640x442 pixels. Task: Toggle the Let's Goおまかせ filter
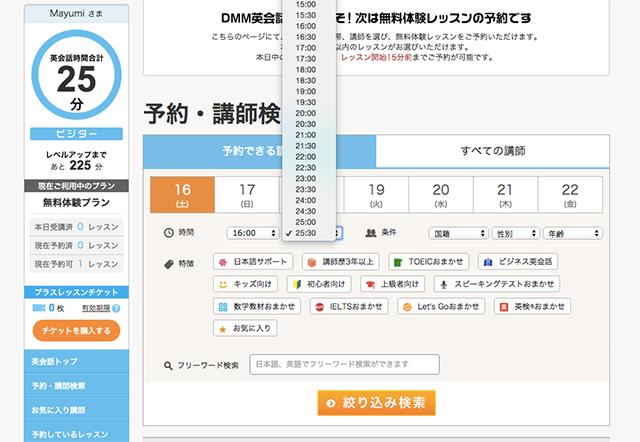pyautogui.click(x=441, y=307)
